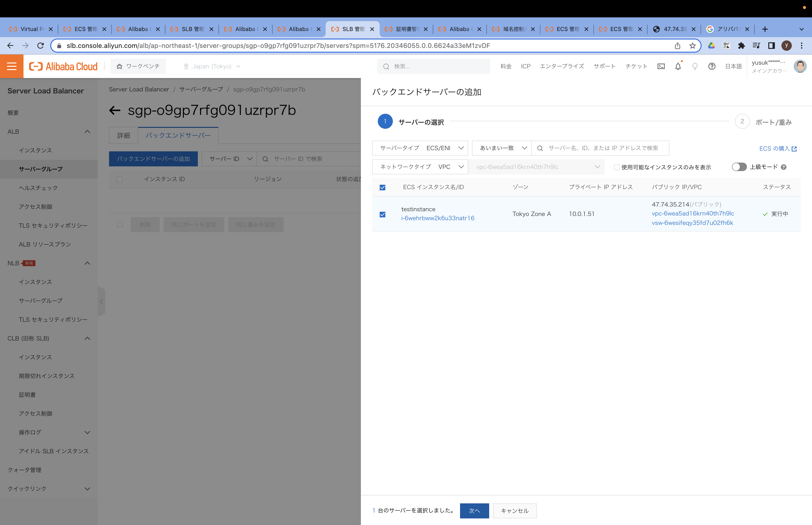Launch CloudShell terminal
Screen dimensions: 812x525
[661, 66]
